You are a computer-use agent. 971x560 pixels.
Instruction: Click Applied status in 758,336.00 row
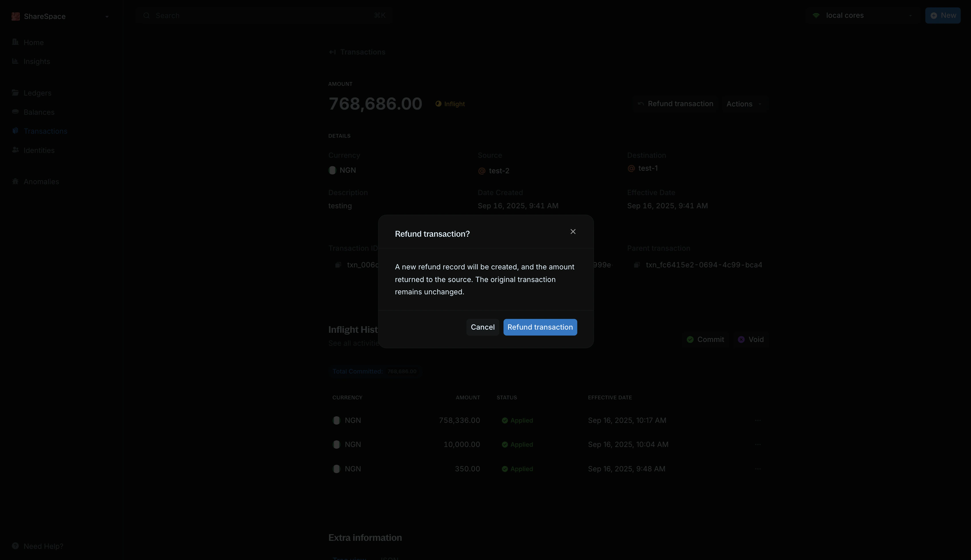[517, 420]
